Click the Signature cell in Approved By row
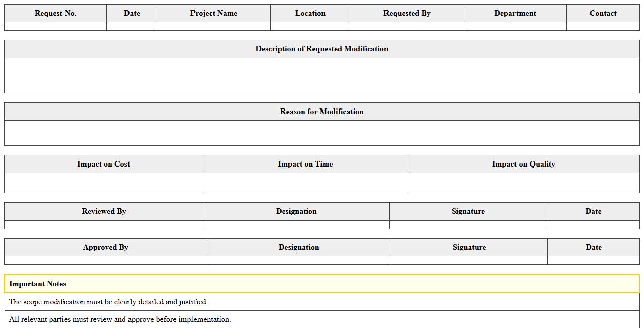 [x=469, y=260]
